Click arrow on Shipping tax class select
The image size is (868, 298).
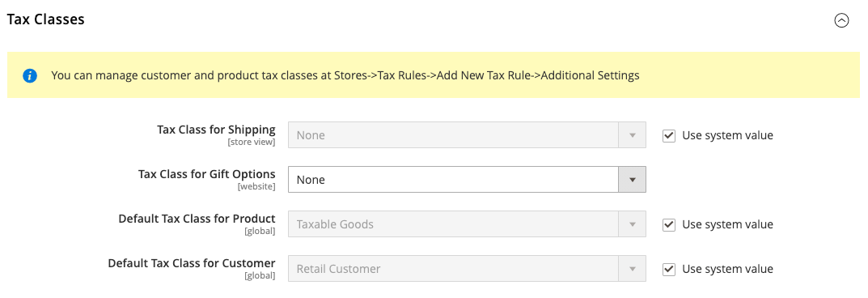[x=632, y=135]
